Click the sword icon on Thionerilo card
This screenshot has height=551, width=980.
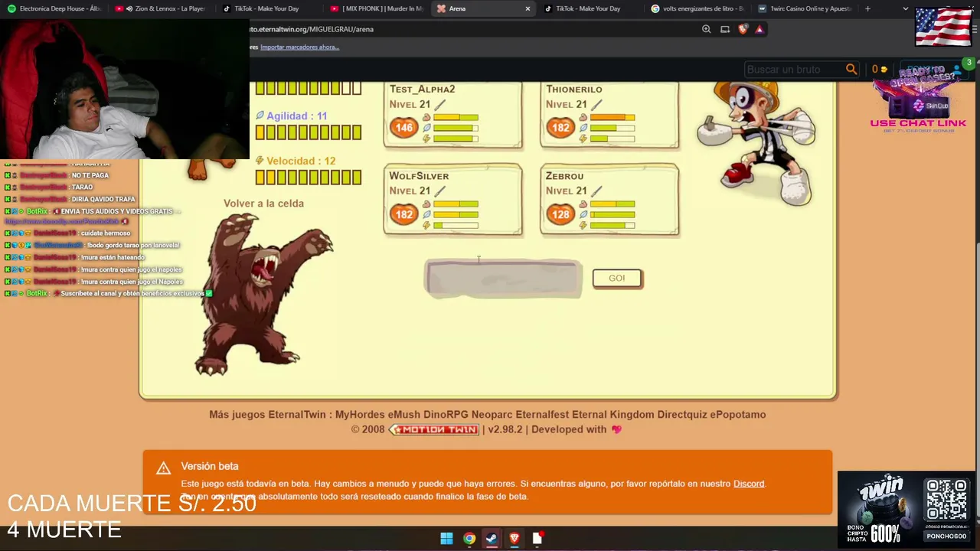(596, 105)
